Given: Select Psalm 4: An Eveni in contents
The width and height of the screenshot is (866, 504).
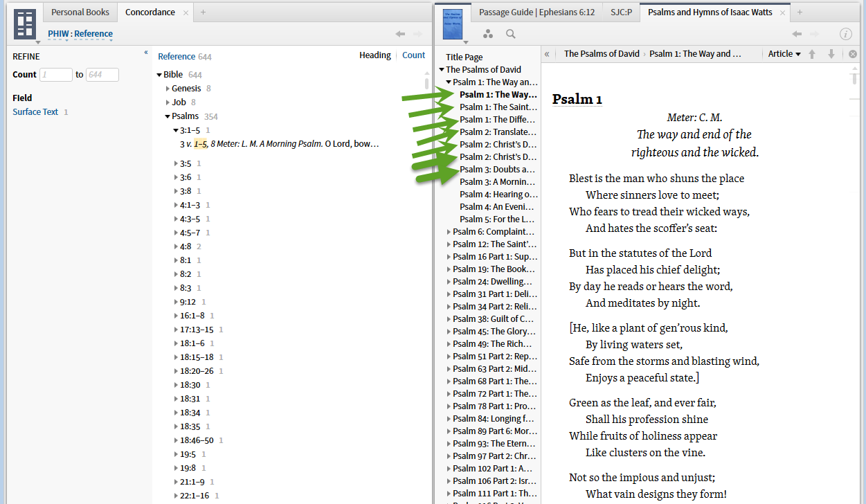Looking at the screenshot, I should [x=498, y=206].
